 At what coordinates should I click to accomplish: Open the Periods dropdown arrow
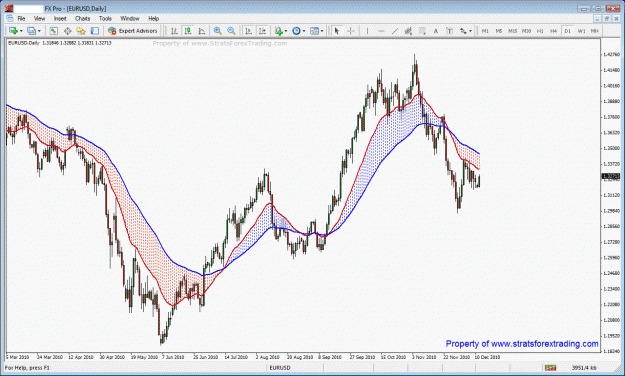tap(304, 31)
